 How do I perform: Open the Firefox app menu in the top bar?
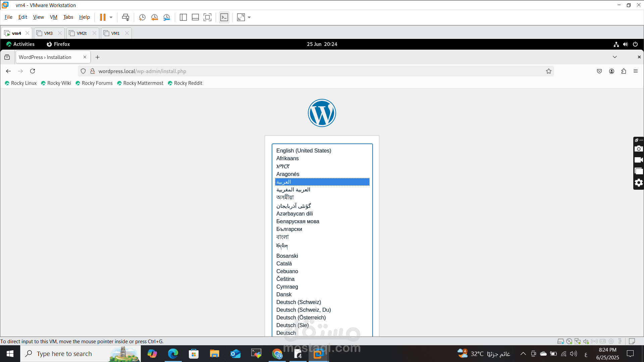pyautogui.click(x=58, y=44)
